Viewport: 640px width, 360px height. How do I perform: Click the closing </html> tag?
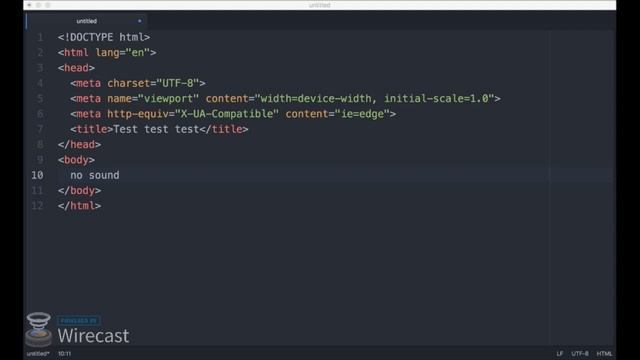[x=79, y=206]
